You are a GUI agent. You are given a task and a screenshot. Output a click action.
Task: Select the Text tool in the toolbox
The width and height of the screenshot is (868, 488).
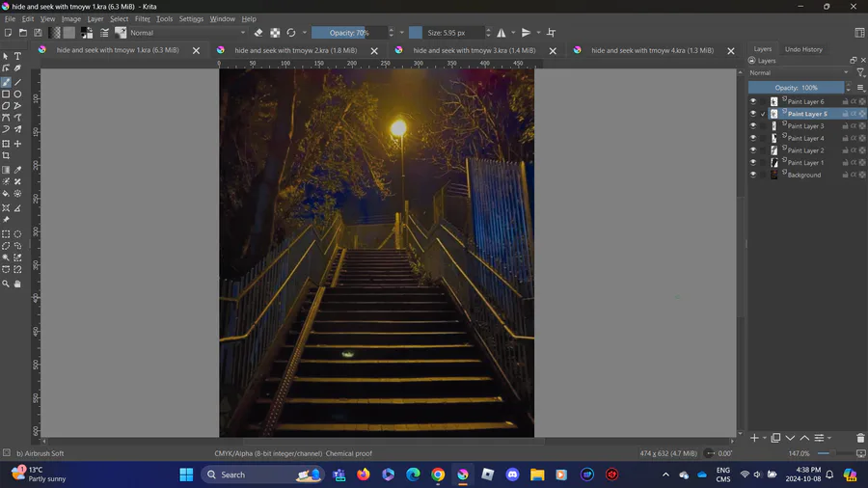tap(17, 57)
